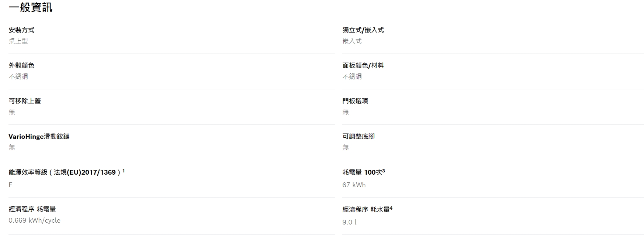Click footnote 4 beside 經濟程序 耗水量

click(391, 208)
